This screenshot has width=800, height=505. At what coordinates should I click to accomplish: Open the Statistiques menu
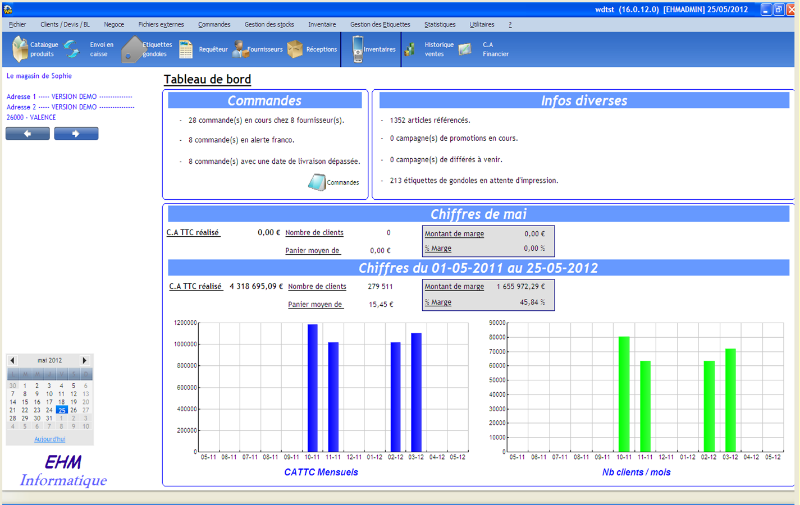[x=439, y=22]
